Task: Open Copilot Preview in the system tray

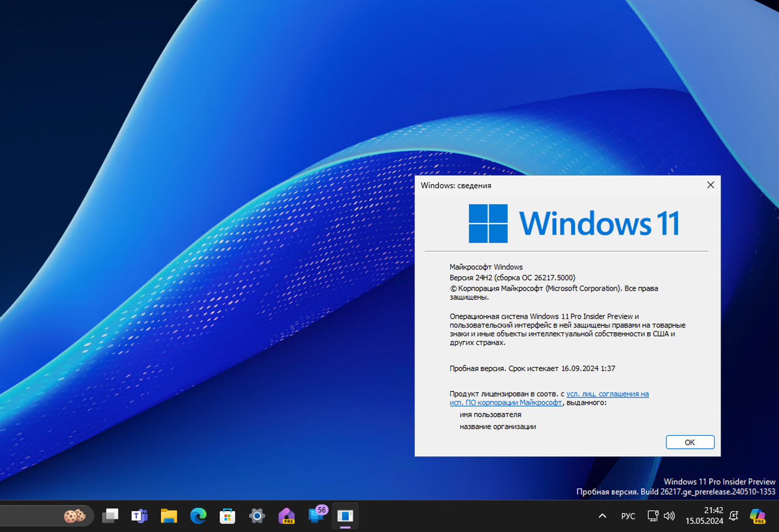Action: point(757,515)
